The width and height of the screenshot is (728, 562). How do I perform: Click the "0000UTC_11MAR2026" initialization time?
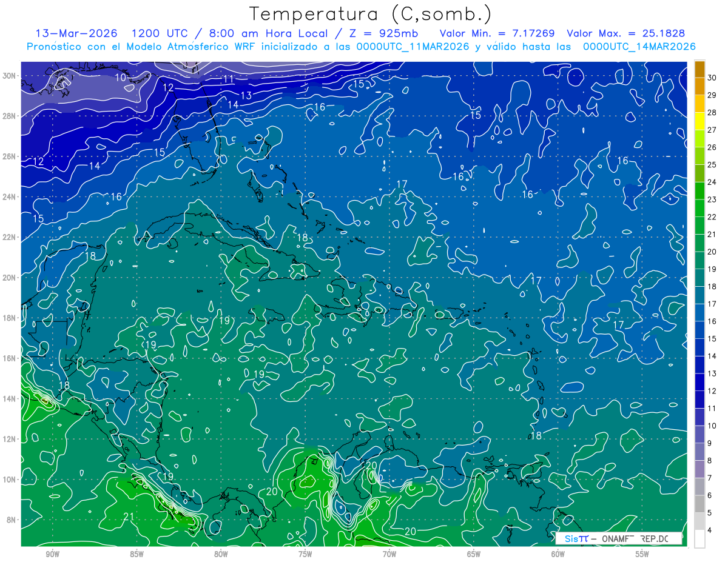tap(413, 47)
